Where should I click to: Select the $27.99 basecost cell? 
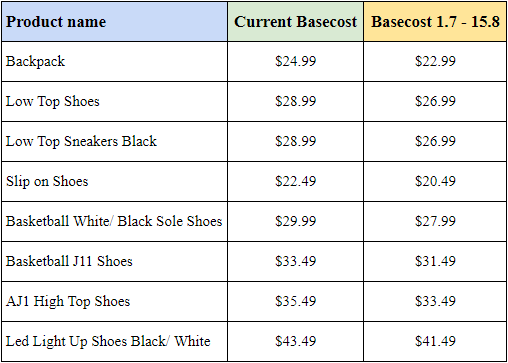click(x=435, y=222)
